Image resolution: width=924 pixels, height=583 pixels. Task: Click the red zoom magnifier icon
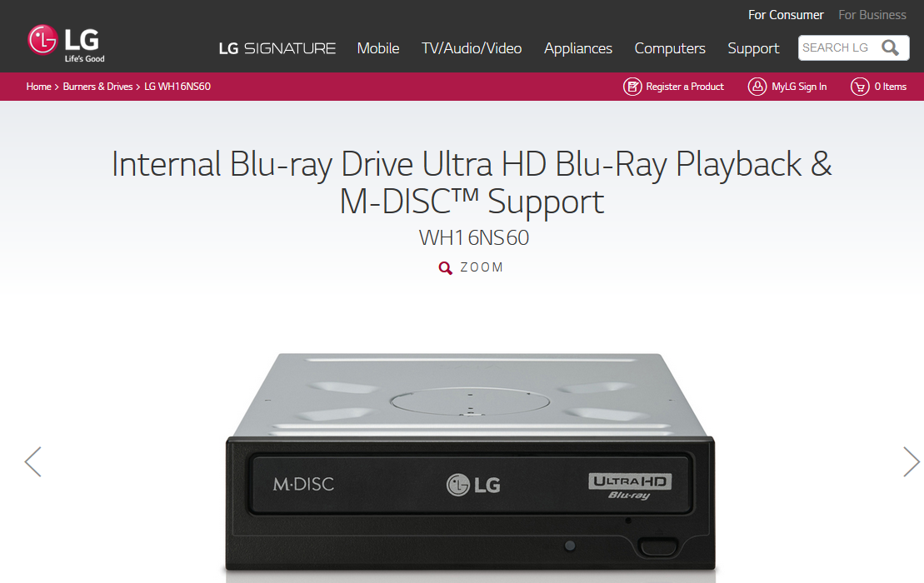click(446, 268)
